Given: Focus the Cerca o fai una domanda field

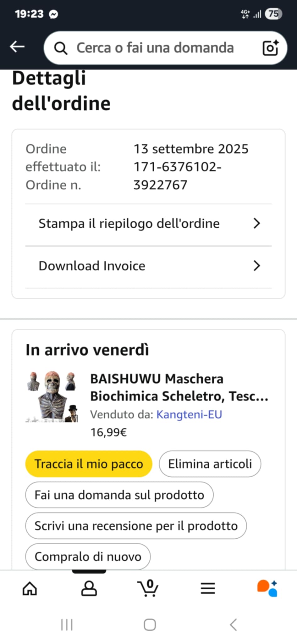Looking at the screenshot, I should [x=155, y=48].
